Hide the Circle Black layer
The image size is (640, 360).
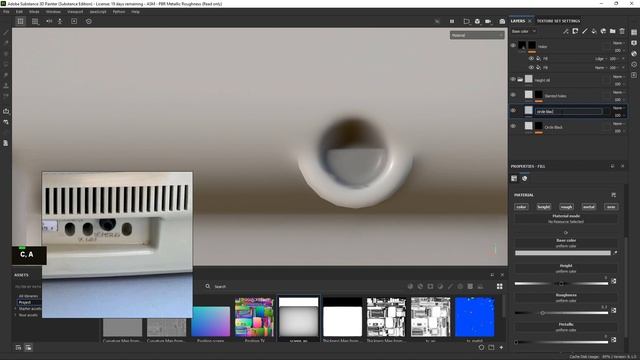click(x=513, y=126)
